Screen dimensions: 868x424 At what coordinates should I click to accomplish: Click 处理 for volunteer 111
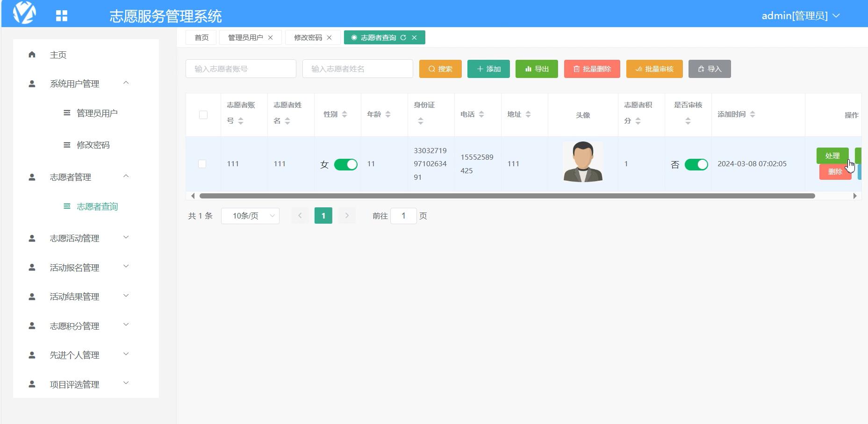coord(832,155)
